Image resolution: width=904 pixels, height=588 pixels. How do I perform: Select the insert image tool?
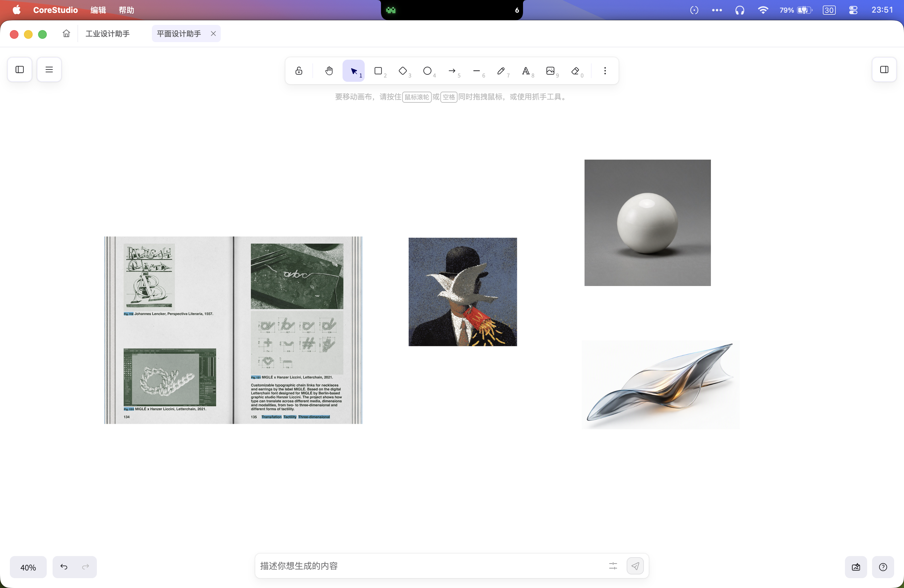[551, 71]
